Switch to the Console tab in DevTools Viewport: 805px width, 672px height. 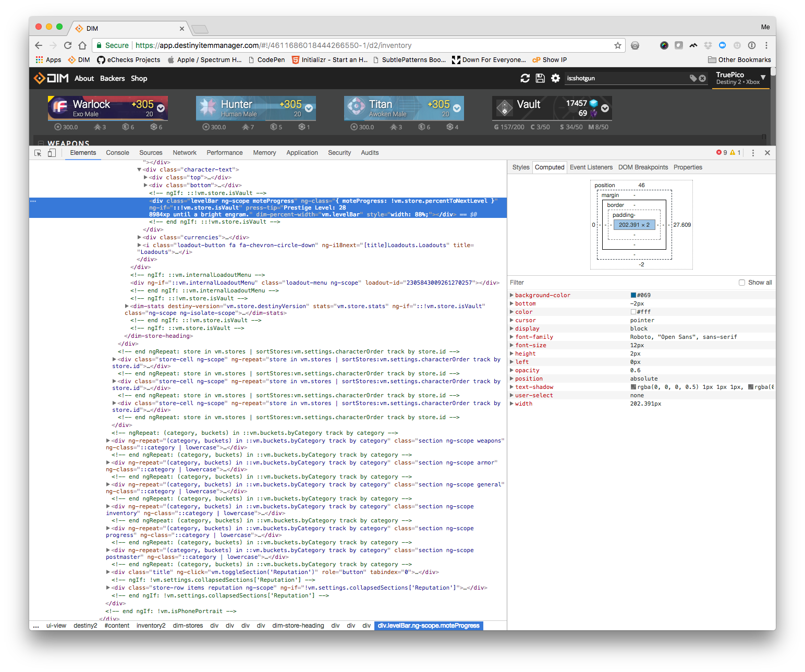point(117,152)
